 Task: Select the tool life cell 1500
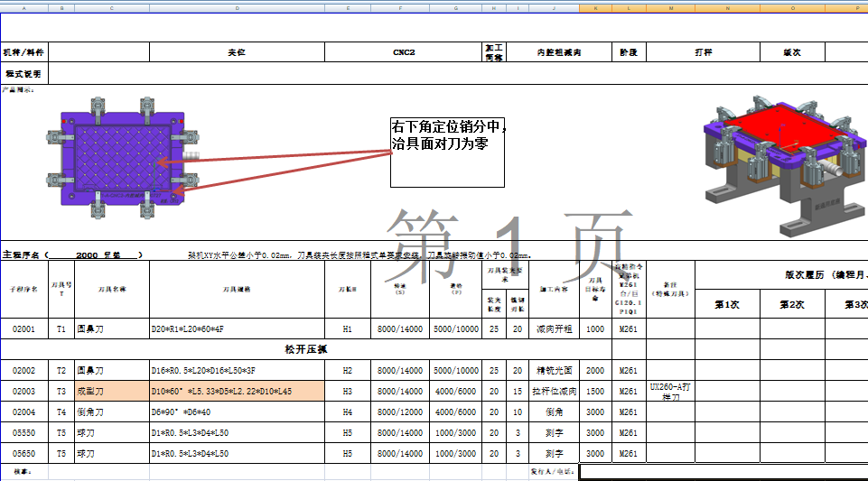pyautogui.click(x=595, y=391)
